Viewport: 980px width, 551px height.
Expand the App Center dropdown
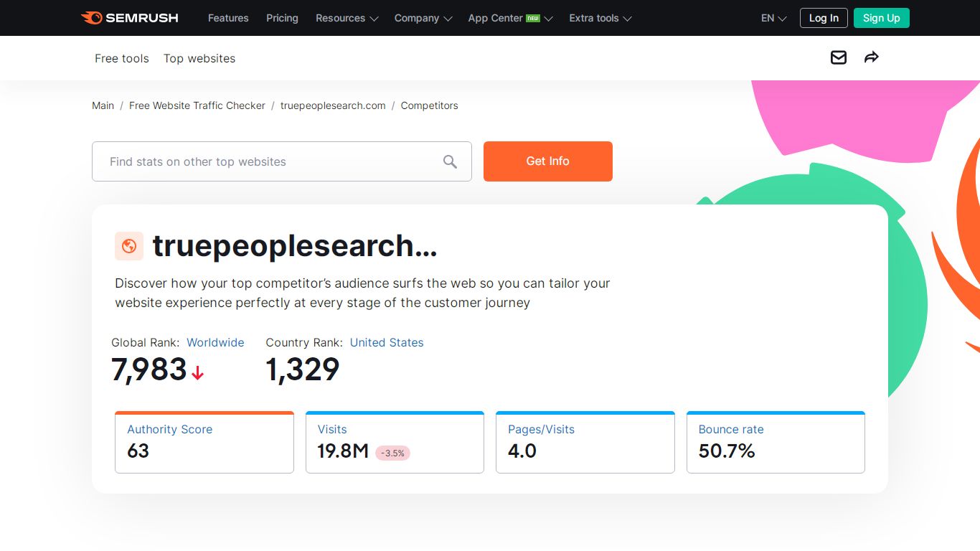(x=510, y=18)
